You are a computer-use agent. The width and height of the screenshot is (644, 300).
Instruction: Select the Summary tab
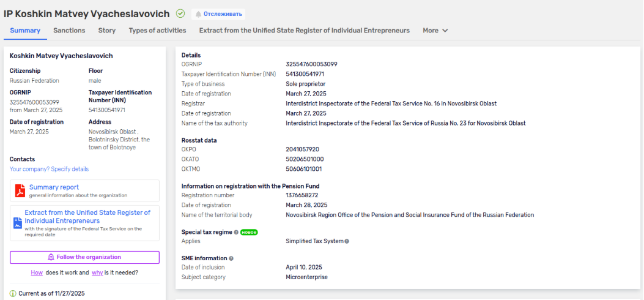pyautogui.click(x=25, y=31)
